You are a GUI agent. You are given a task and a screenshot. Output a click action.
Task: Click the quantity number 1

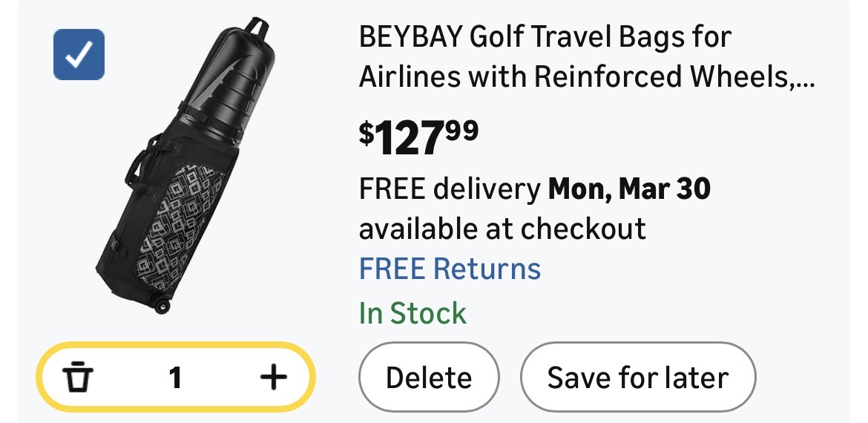175,378
